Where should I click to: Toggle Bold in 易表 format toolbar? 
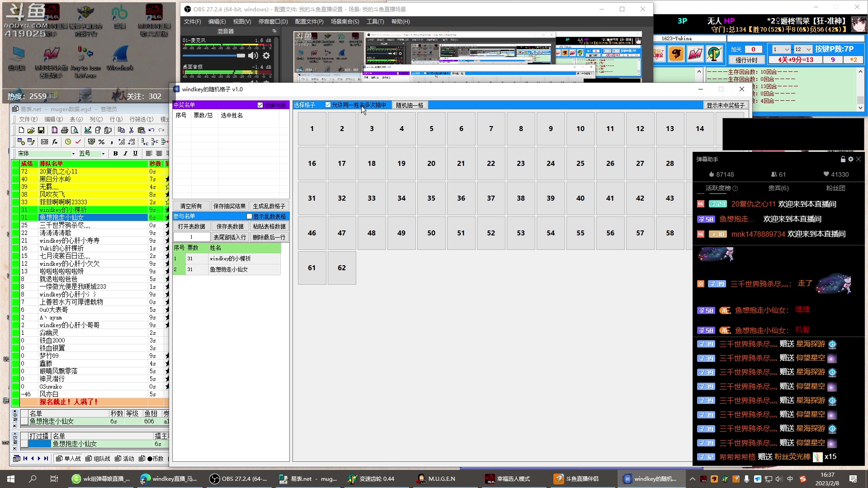pyautogui.click(x=116, y=154)
